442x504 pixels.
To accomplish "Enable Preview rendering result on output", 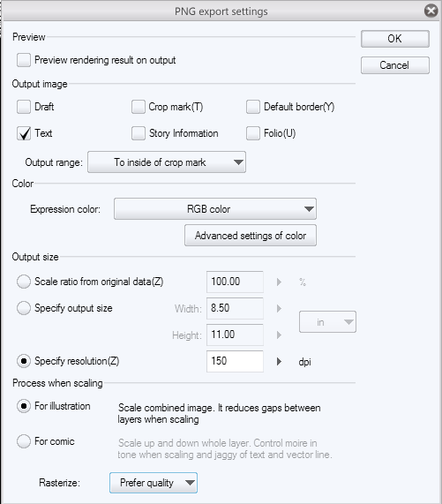I will coord(24,60).
